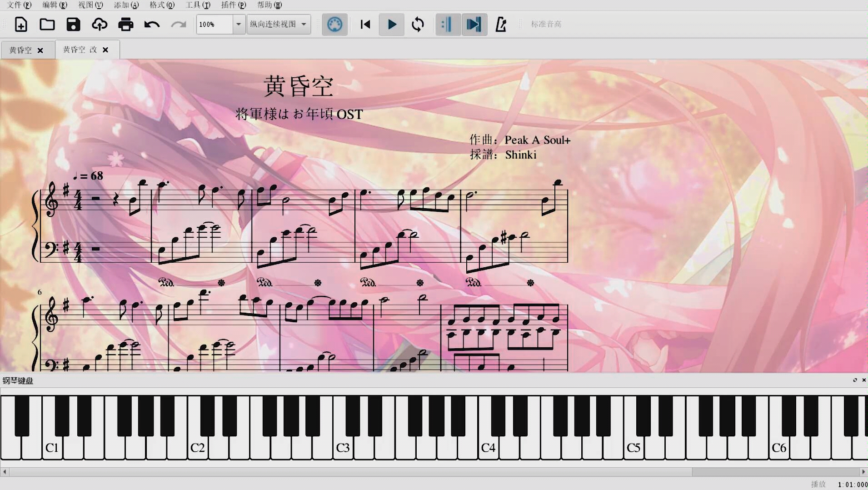Close the 黄昏空 改 tab
Viewport: 868px width, 490px height.
click(105, 50)
